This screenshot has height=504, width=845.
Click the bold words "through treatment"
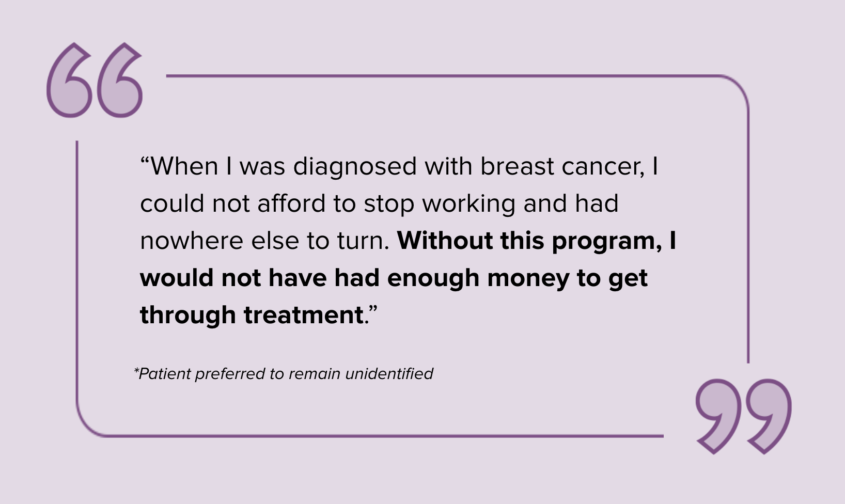(x=252, y=315)
